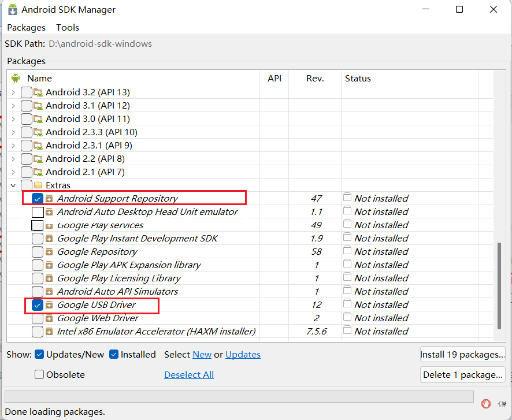This screenshot has height=420, width=512.
Task: Expand the Android 3.0 (API 11) node
Action: click(x=13, y=119)
